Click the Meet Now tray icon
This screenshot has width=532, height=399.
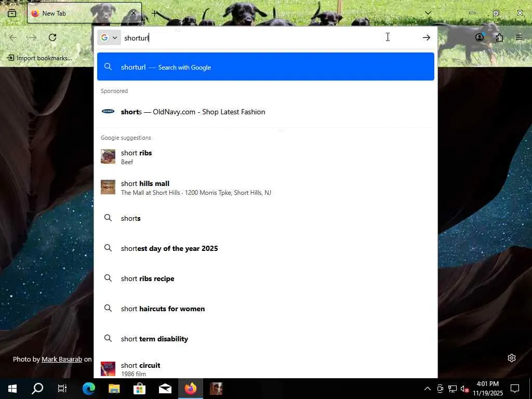[440, 389]
